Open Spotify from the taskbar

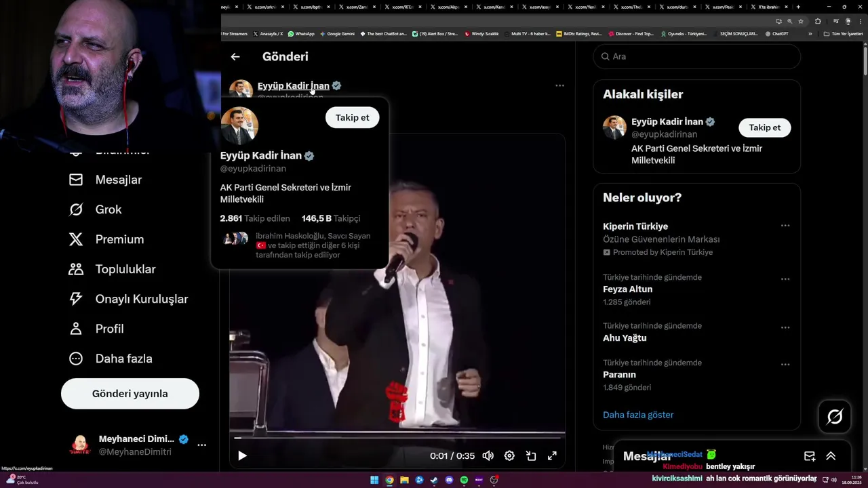(464, 480)
